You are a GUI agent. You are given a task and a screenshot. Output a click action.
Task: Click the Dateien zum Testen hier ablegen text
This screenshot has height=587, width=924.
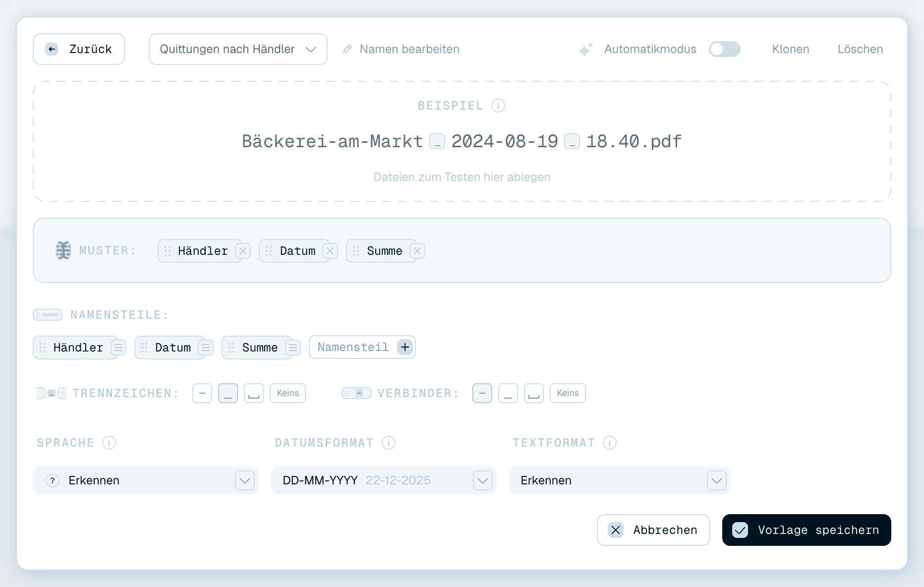point(462,177)
